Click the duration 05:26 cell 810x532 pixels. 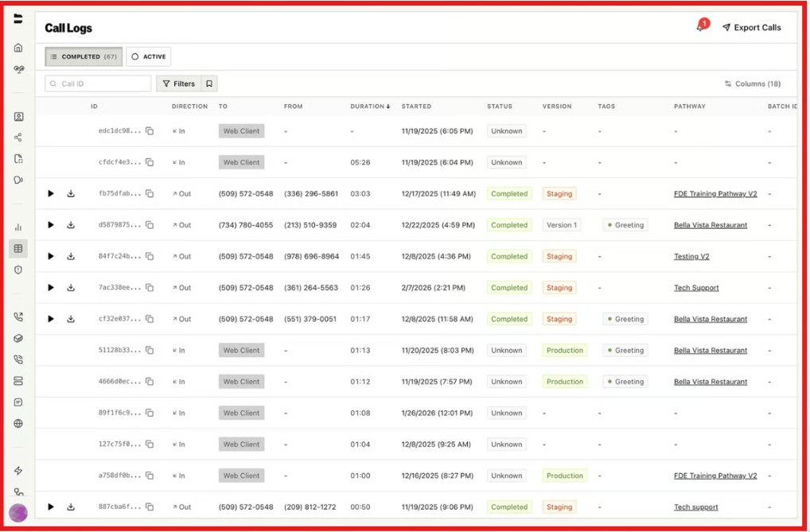(x=360, y=162)
